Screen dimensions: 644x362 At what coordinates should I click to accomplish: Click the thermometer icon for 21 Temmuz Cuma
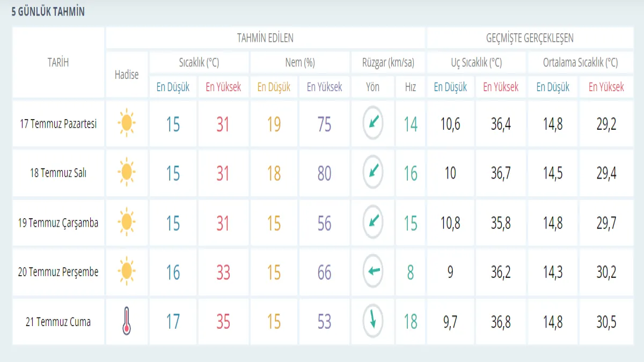(126, 322)
